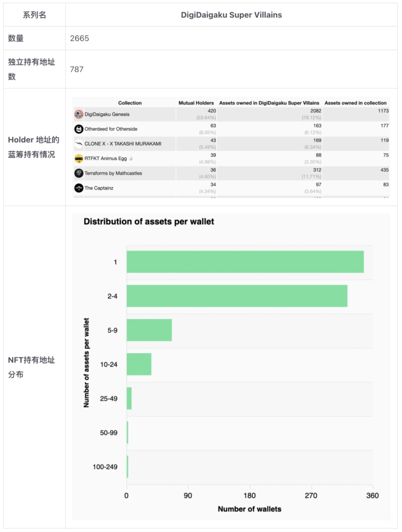The height and width of the screenshot is (532, 402).
Task: Click Assets owned in DigiDaigaku Super Villains header
Action: tap(269, 103)
